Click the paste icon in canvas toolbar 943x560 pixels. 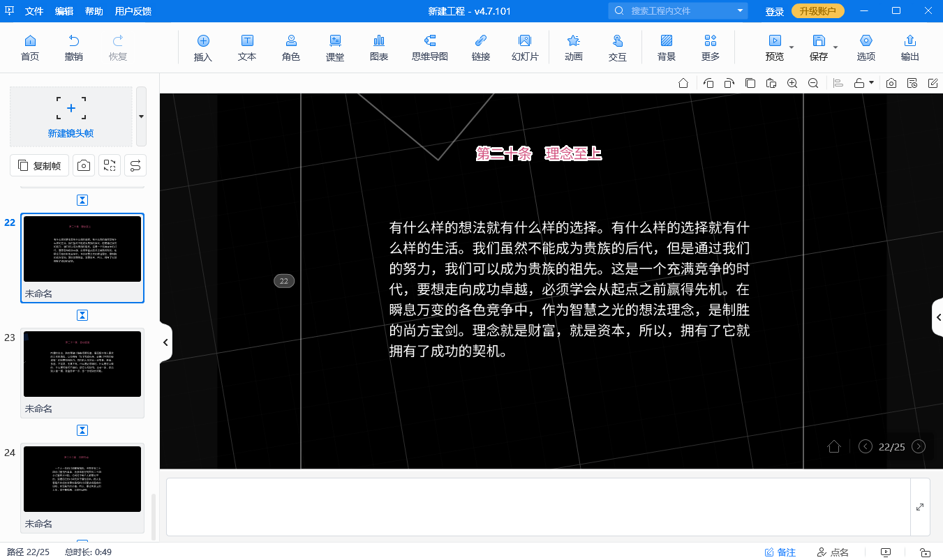[x=771, y=83]
